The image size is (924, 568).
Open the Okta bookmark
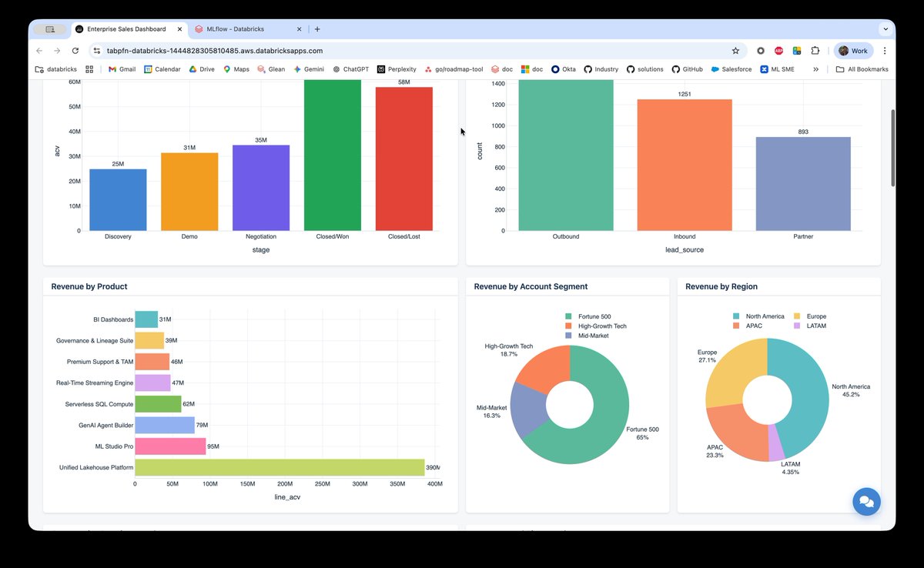563,69
